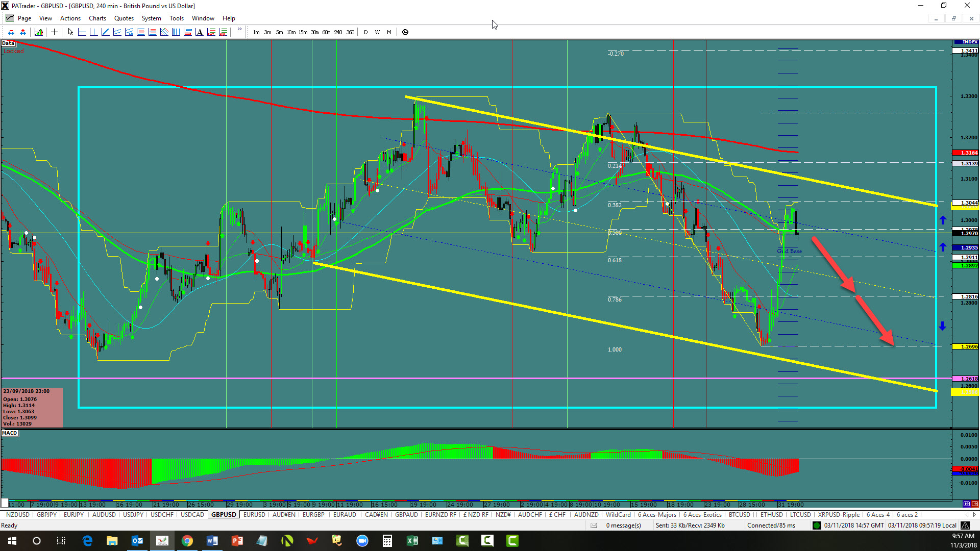Open Excel from the taskbar
The width and height of the screenshot is (980, 551).
point(412,540)
